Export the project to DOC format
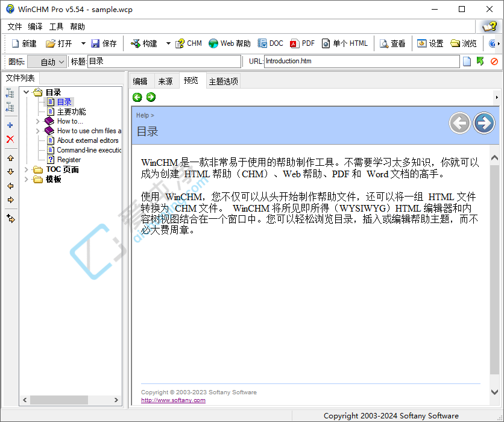504x422 pixels. click(x=271, y=43)
